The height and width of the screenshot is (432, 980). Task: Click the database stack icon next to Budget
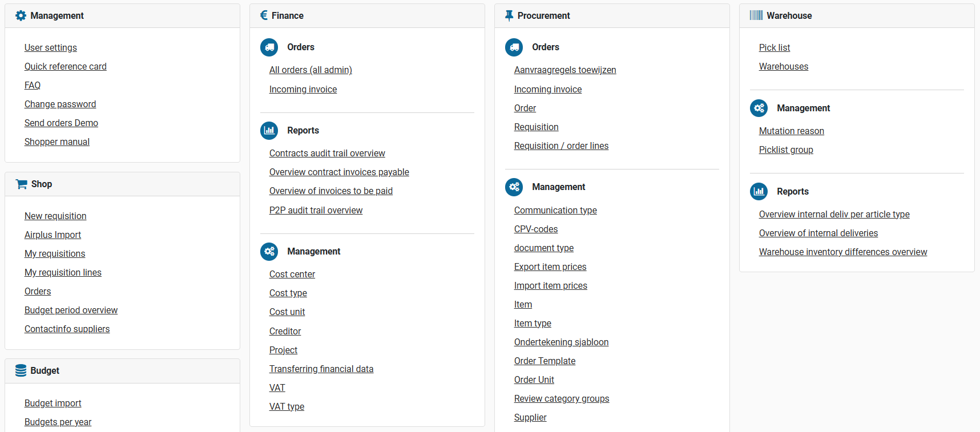coord(21,371)
